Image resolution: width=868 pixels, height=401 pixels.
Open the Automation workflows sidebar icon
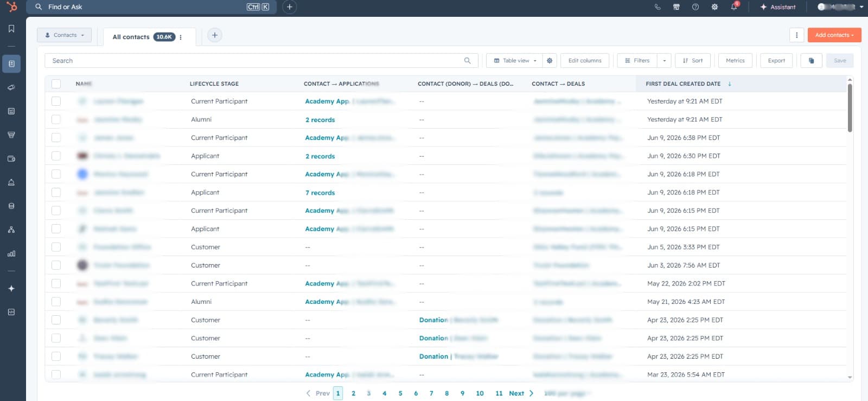(x=11, y=230)
